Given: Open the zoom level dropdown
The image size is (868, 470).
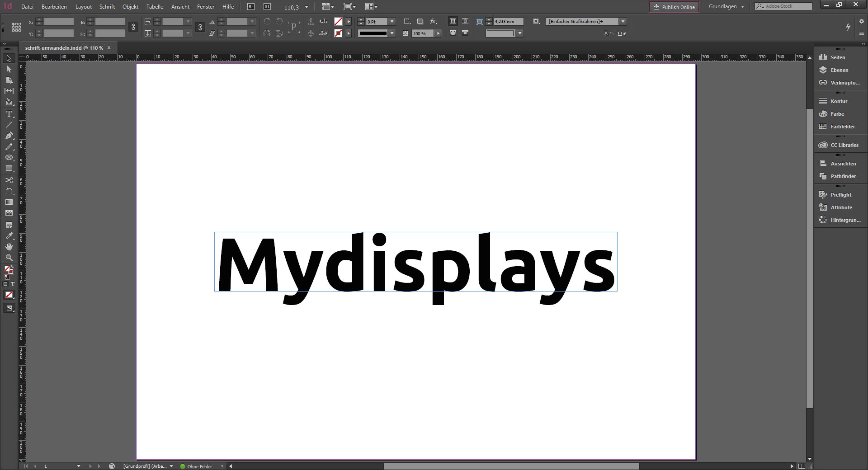Looking at the screenshot, I should click(307, 7).
